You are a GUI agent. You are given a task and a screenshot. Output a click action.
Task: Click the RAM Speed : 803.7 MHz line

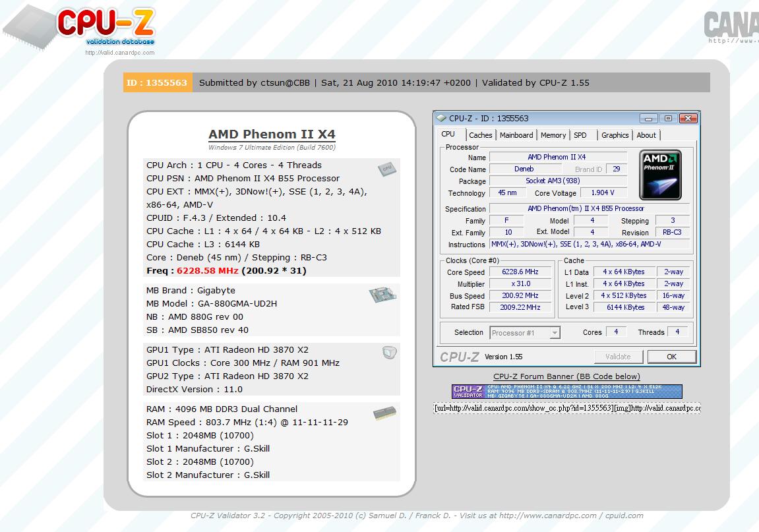[x=247, y=422]
